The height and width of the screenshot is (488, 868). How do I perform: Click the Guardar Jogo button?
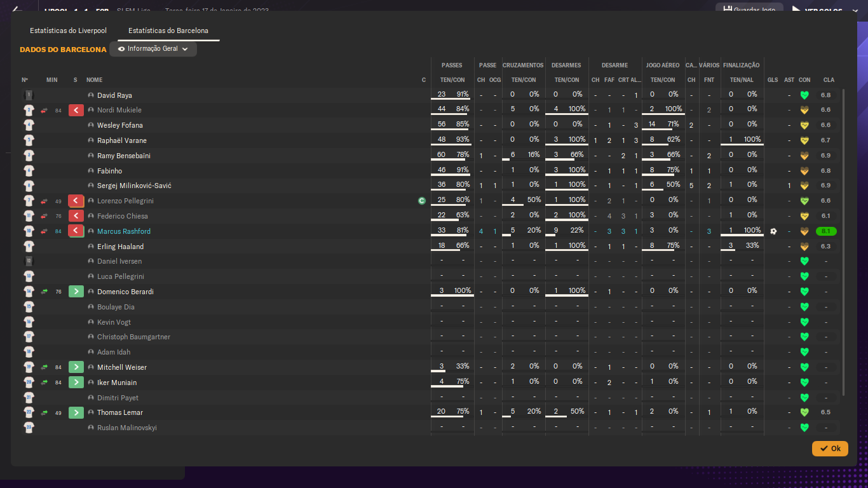coord(749,10)
